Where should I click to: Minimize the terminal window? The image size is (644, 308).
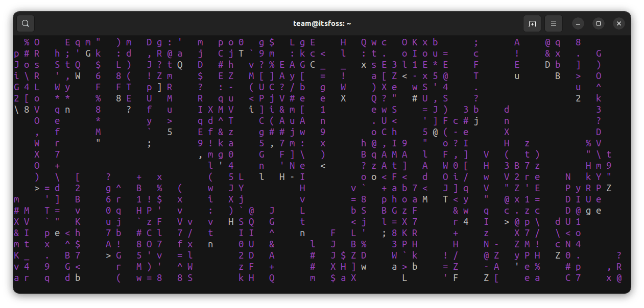578,23
